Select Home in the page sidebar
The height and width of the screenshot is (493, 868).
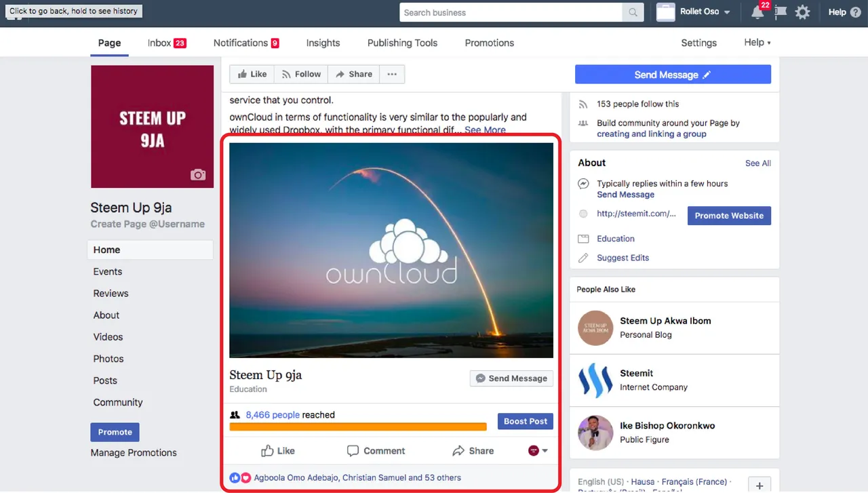pyautogui.click(x=150, y=250)
